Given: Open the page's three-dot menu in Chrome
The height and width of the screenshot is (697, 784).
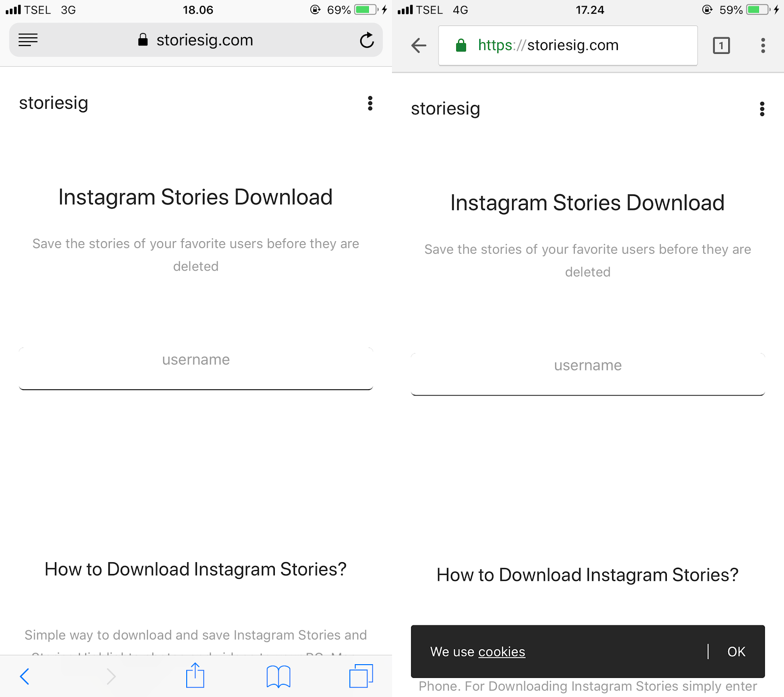Looking at the screenshot, I should point(762,109).
